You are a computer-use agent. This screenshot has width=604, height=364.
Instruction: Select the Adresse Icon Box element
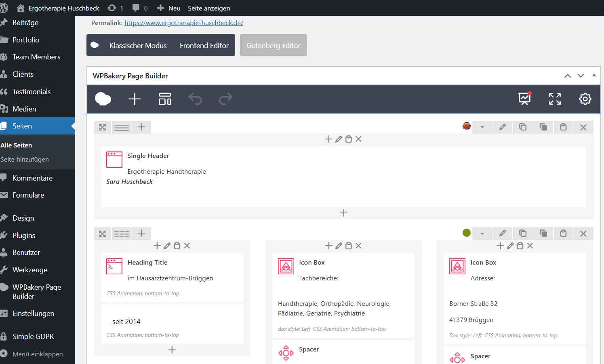coord(515,298)
